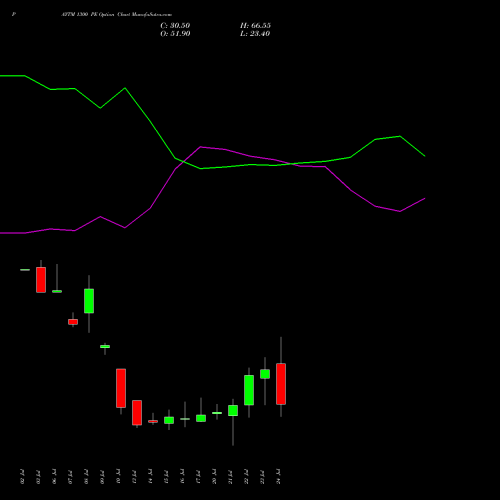Click the PE Option Chart title text
500x500 pixels.
point(117,15)
